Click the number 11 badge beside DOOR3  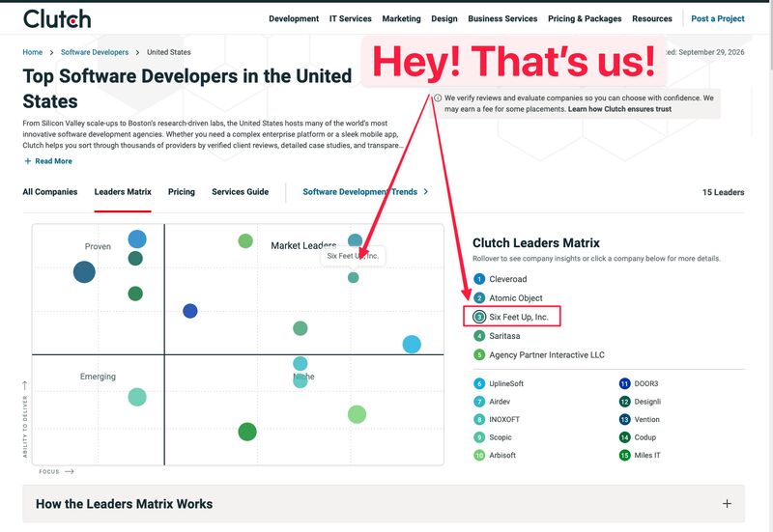624,383
